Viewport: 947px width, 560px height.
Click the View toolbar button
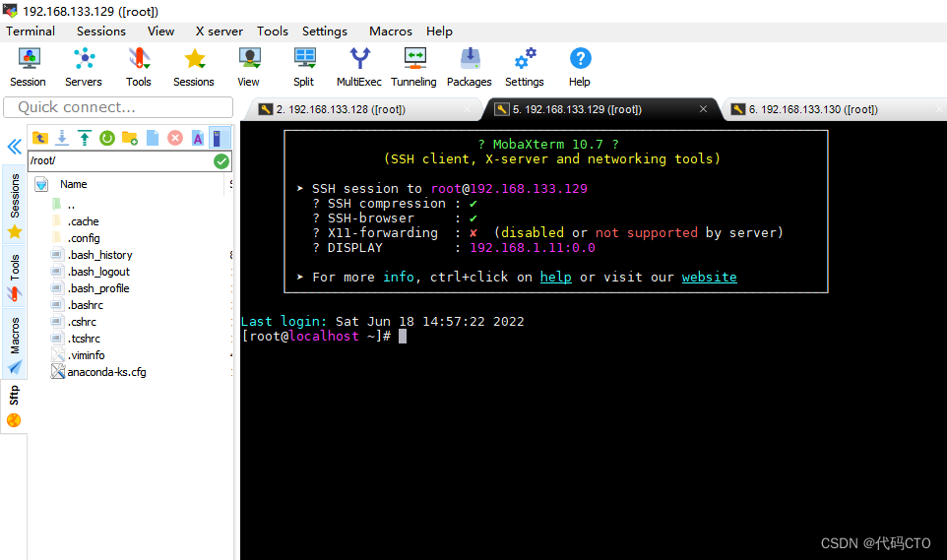click(x=249, y=67)
